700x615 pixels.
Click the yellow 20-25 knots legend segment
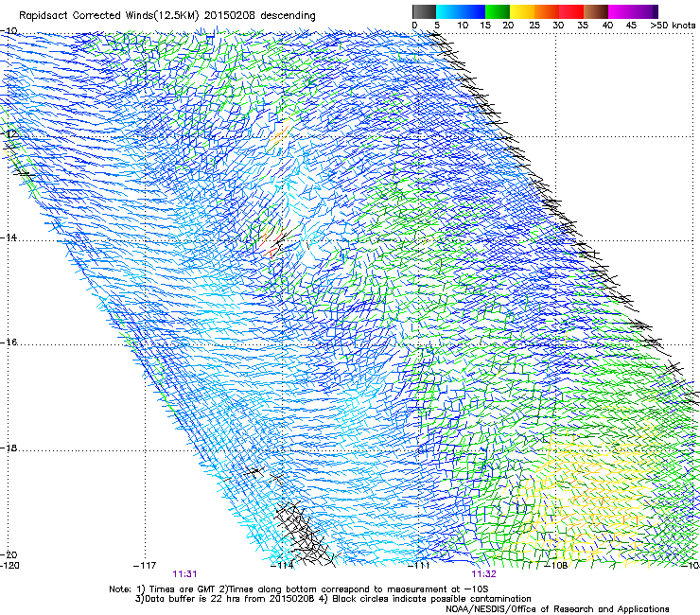click(x=522, y=11)
